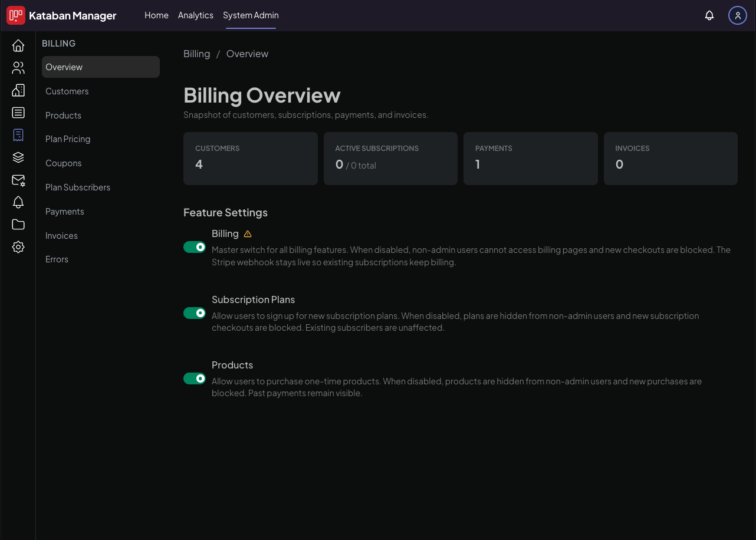Click the Subscription Plans setting label

(x=253, y=299)
